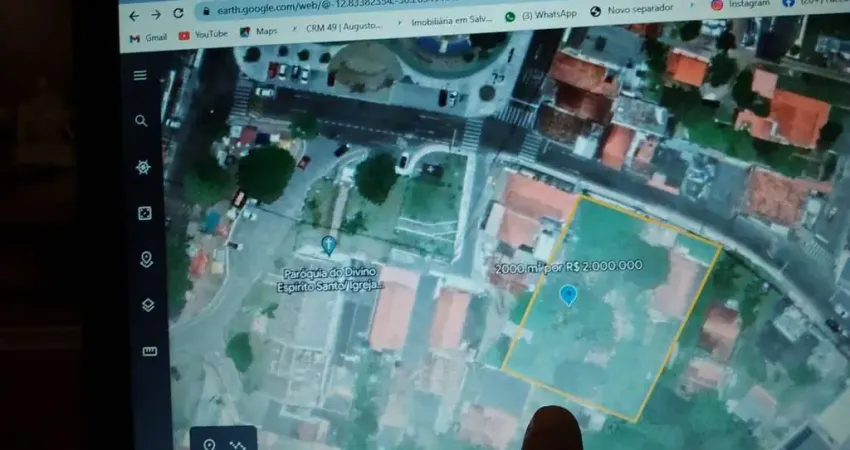Go forward with browser forward arrow
Screen dimensions: 850x450
point(156,15)
